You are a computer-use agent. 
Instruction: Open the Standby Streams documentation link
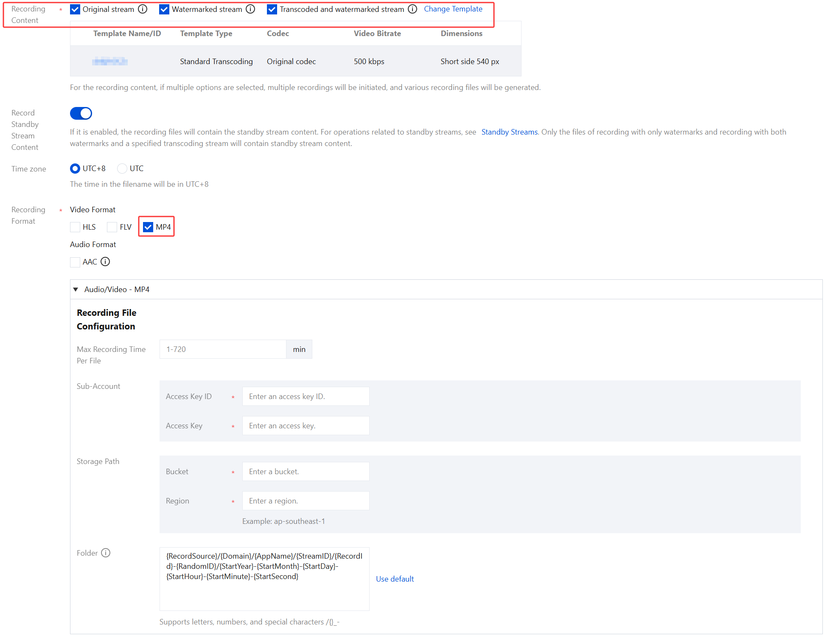point(509,132)
